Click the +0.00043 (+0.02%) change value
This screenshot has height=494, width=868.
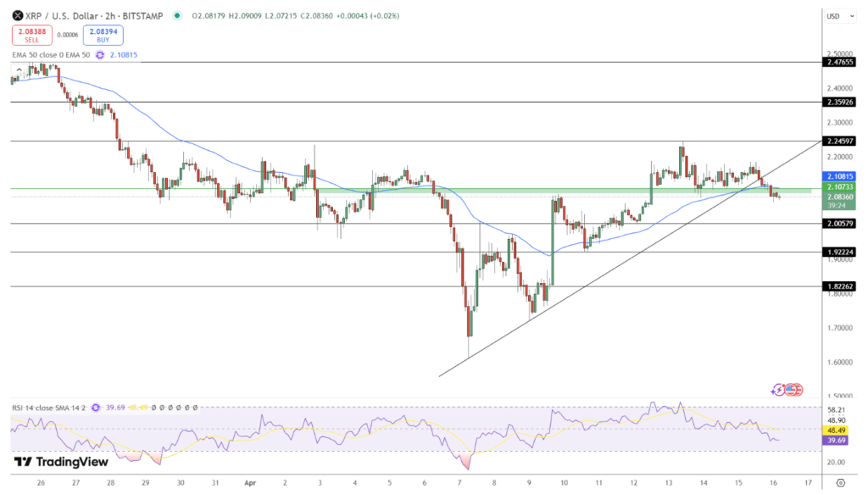367,16
